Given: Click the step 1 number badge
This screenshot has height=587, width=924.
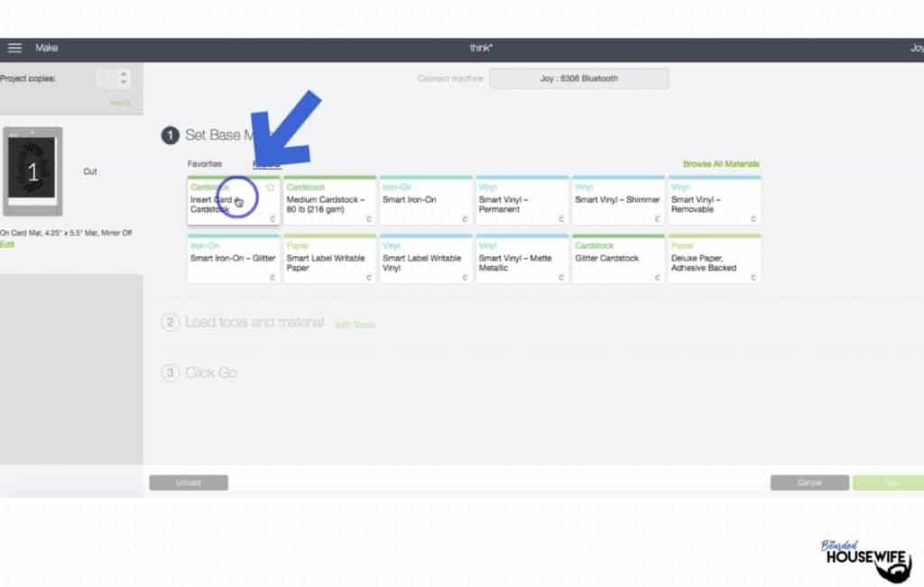Looking at the screenshot, I should pyautogui.click(x=170, y=135).
